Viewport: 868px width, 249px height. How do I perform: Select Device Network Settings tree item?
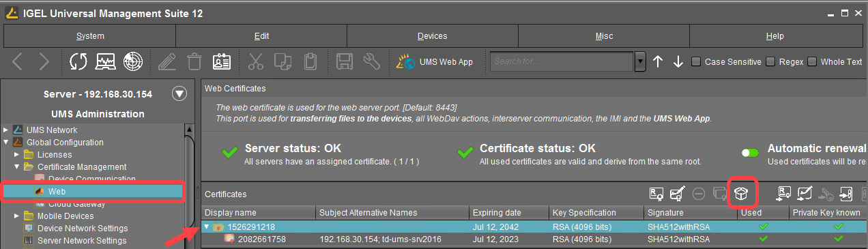point(82,229)
